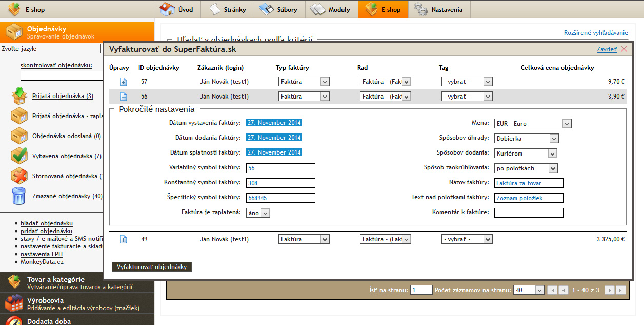Screen dimensions: 644x325
Task: Open Zmazané objednávky trash bin icon
Action: point(19,196)
